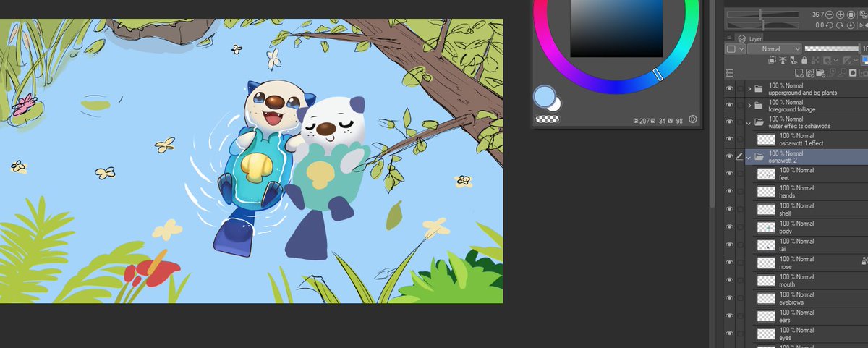Click the hue value 207 readout
This screenshot has height=348, width=868.
tap(644, 119)
